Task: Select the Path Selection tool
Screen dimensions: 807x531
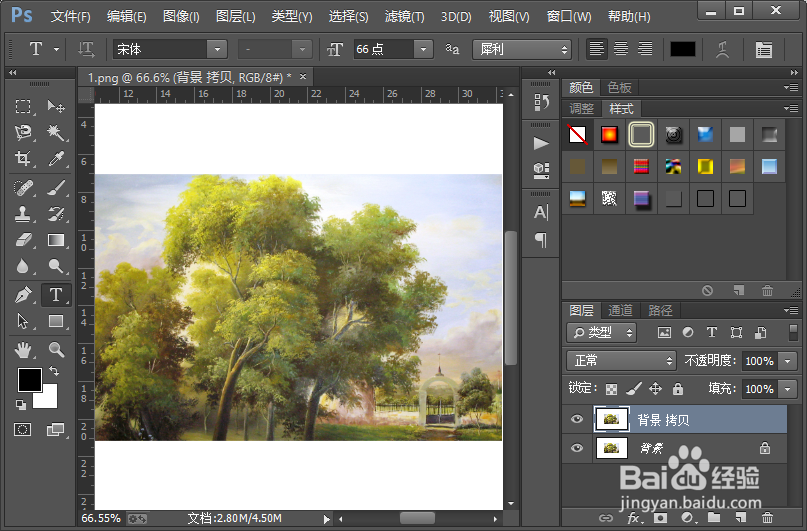Action: coord(23,321)
